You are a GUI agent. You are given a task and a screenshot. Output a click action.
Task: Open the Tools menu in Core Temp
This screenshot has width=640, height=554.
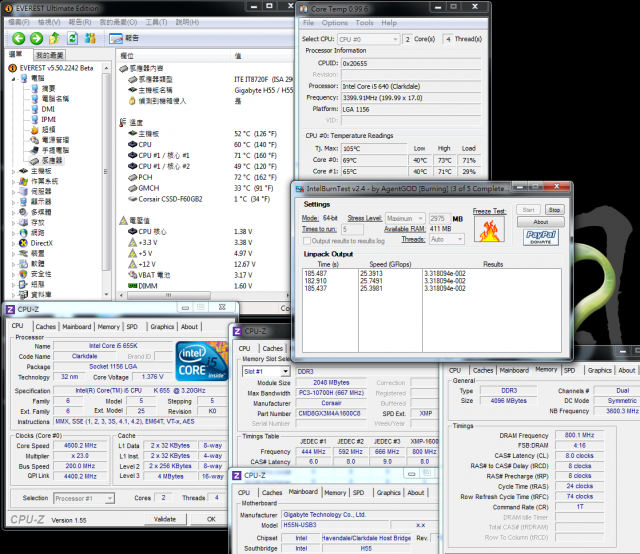[x=364, y=23]
